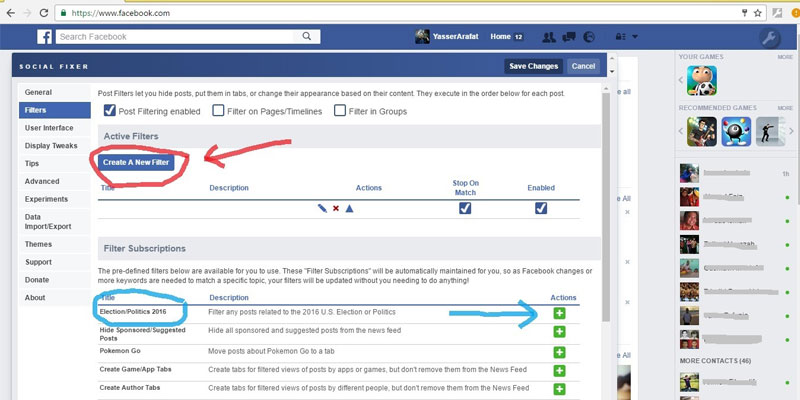Viewport: 800px width, 400px height.
Task: Toggle active filter Enabled checkbox
Action: tap(541, 208)
